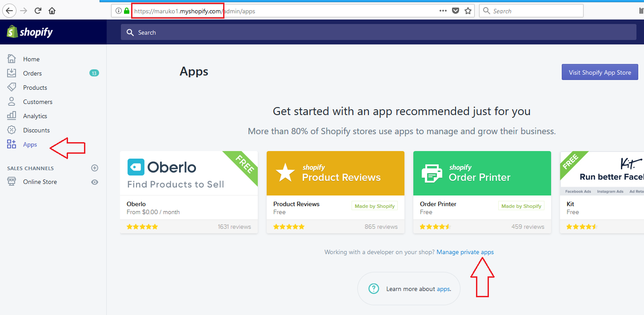The width and height of the screenshot is (644, 315).
Task: Click the browser Forward arrow button
Action: 24,11
